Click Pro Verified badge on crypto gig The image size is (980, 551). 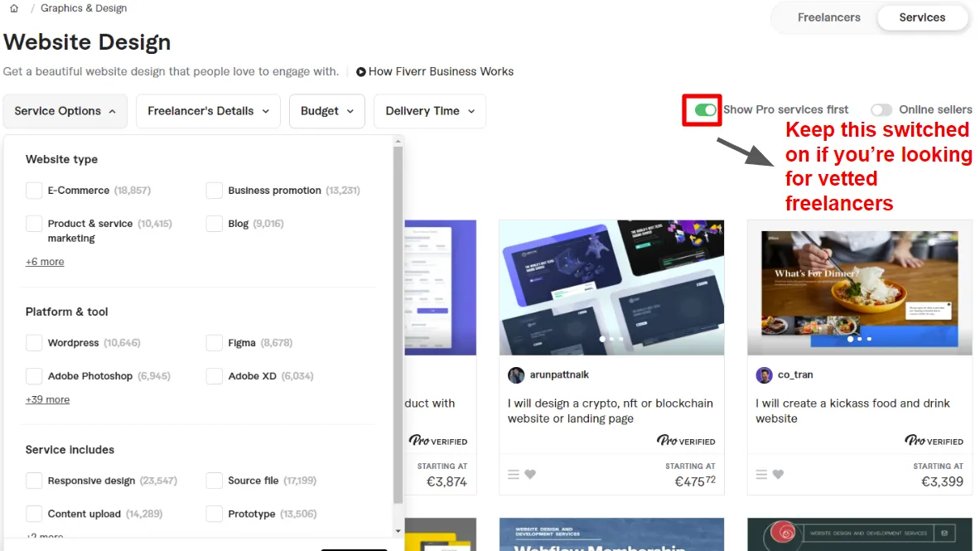coord(686,441)
